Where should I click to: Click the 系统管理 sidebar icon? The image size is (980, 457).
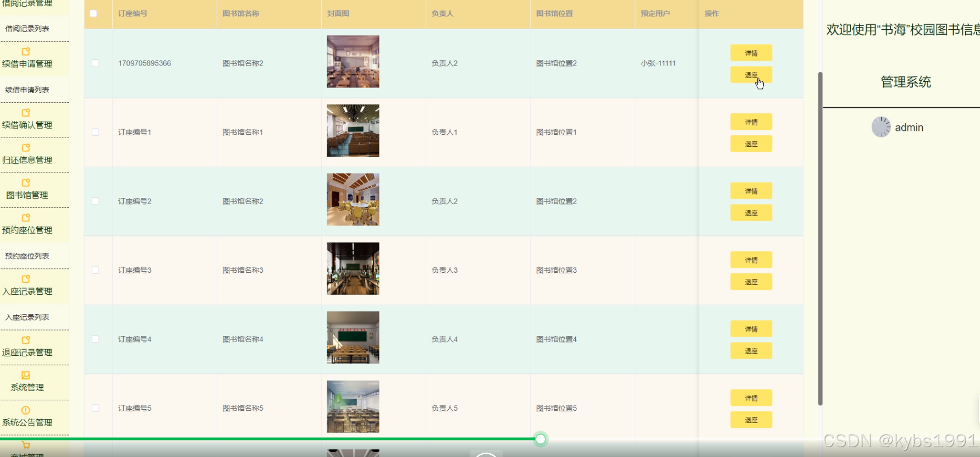click(x=26, y=375)
